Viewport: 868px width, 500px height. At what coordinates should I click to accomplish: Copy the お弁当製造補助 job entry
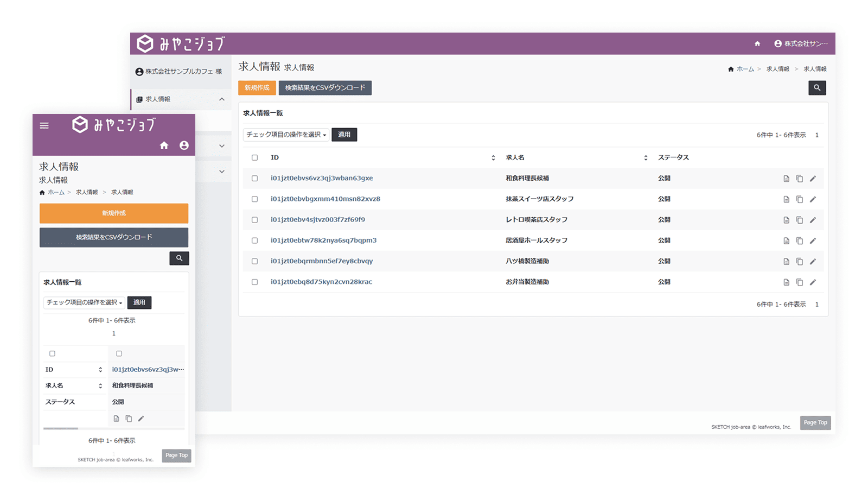(800, 282)
